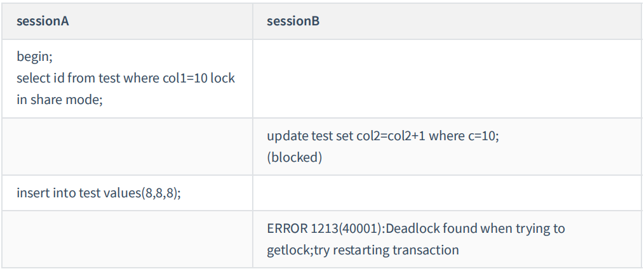Click the empty sessionB cell beside begin statement
This screenshot has width=644, height=269.
pos(447,78)
